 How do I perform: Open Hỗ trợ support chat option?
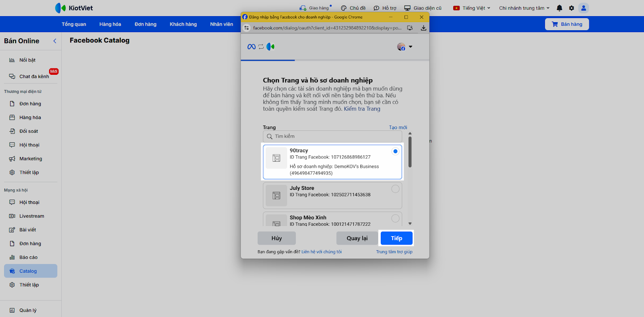pos(385,8)
